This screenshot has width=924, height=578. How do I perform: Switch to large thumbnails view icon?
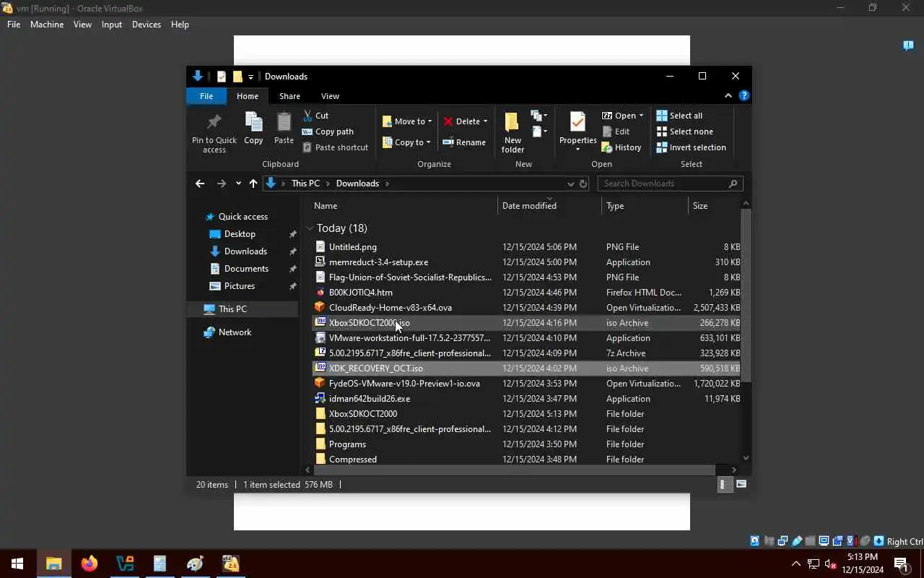741,485
